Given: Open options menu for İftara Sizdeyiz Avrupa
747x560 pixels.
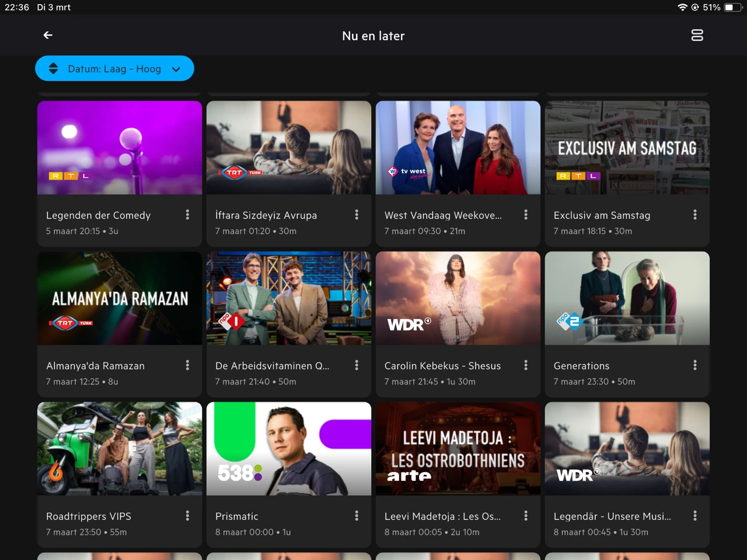Looking at the screenshot, I should 357,215.
